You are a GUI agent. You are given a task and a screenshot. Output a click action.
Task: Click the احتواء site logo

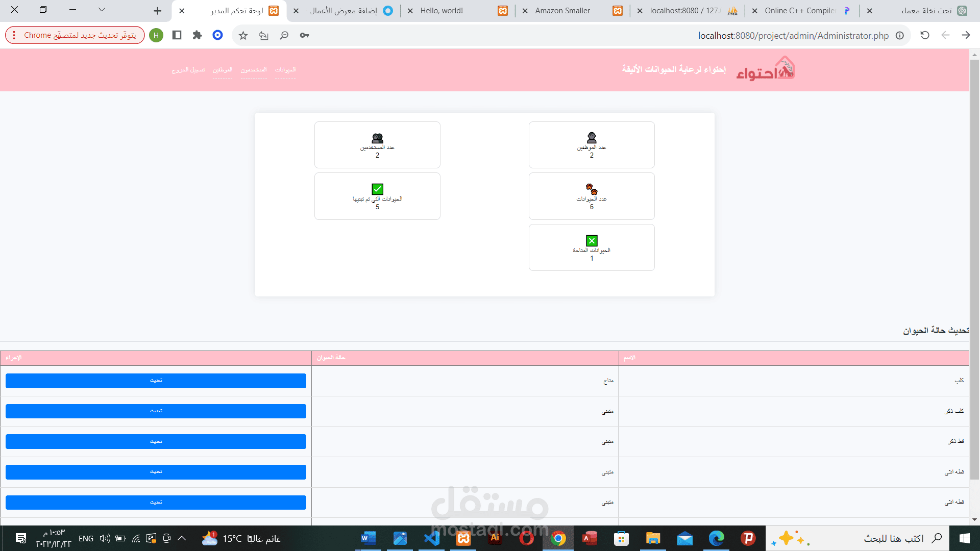(766, 69)
